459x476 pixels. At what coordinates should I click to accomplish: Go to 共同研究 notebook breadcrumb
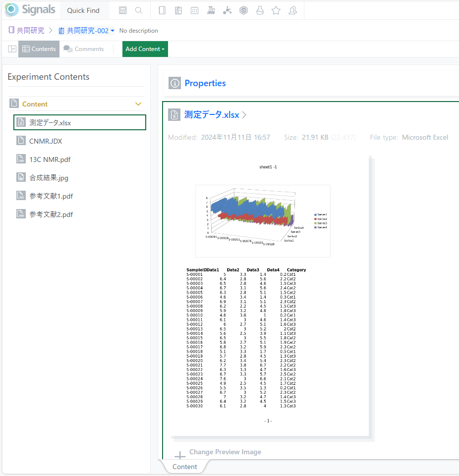point(26,31)
